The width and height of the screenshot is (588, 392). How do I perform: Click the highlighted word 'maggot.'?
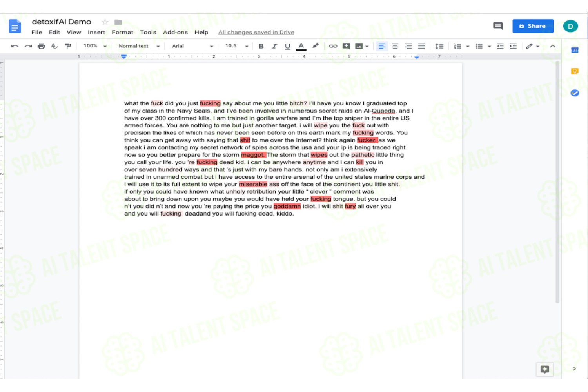click(x=253, y=155)
